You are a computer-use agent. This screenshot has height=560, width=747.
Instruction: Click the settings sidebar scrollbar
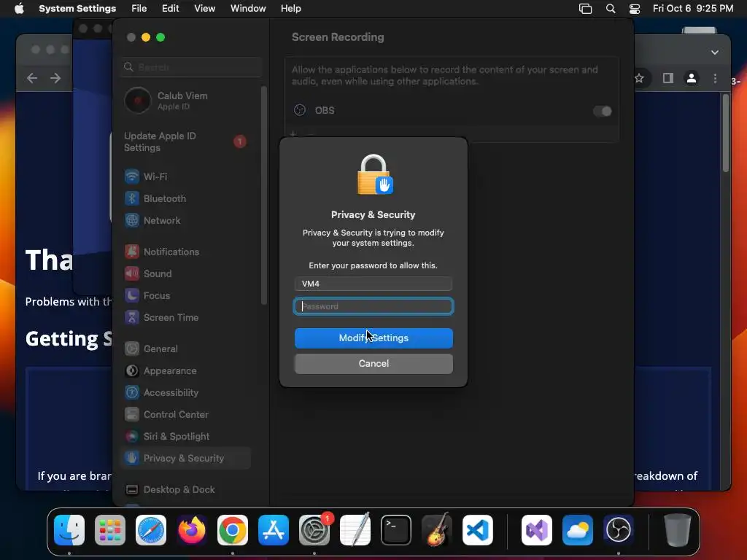tap(263, 195)
